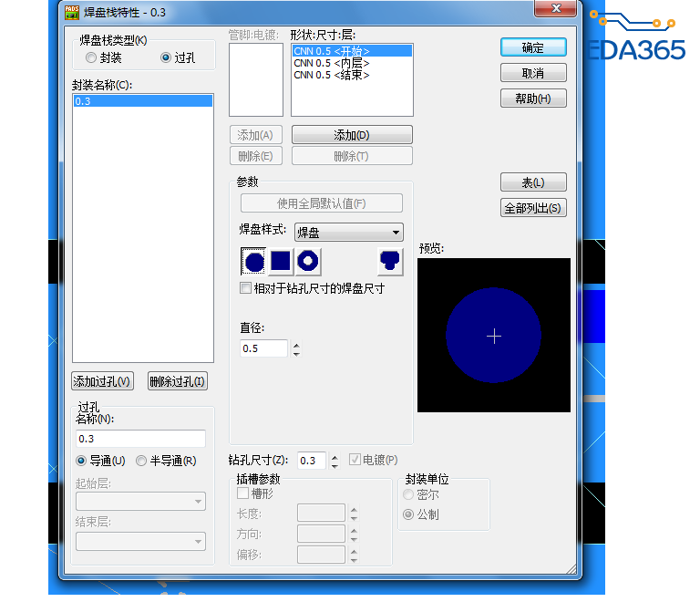
Task: Click the 删除(T) layer button
Action: [x=352, y=156]
